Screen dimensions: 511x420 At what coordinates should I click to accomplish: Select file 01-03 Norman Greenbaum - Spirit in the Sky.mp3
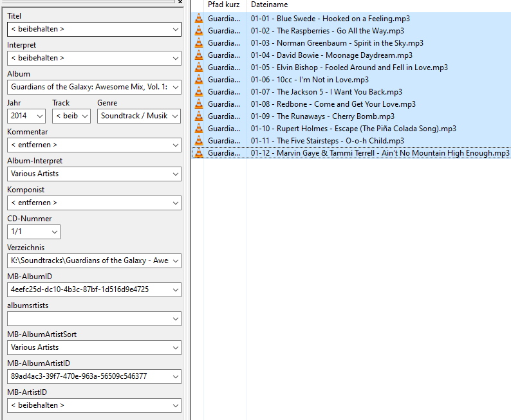coord(337,43)
